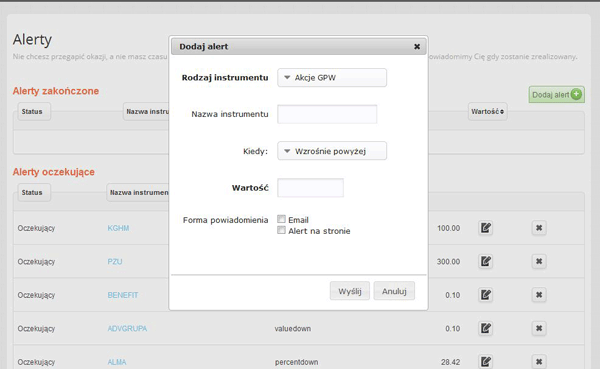Edit the KGHM alert row
Screen dimensions: 600x369
tap(486, 228)
